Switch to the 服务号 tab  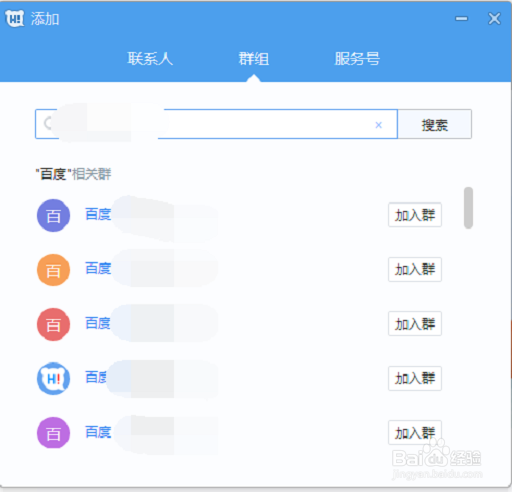click(x=357, y=59)
